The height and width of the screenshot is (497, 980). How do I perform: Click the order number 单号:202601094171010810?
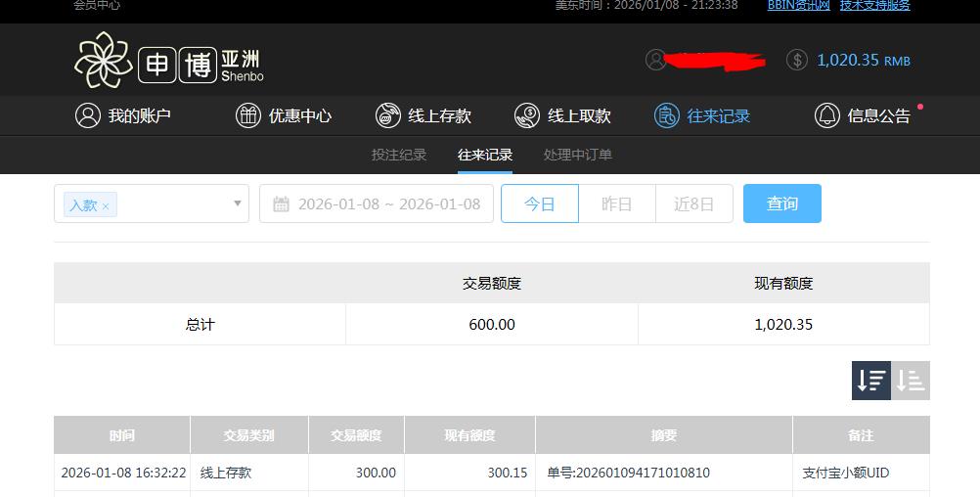(x=628, y=473)
